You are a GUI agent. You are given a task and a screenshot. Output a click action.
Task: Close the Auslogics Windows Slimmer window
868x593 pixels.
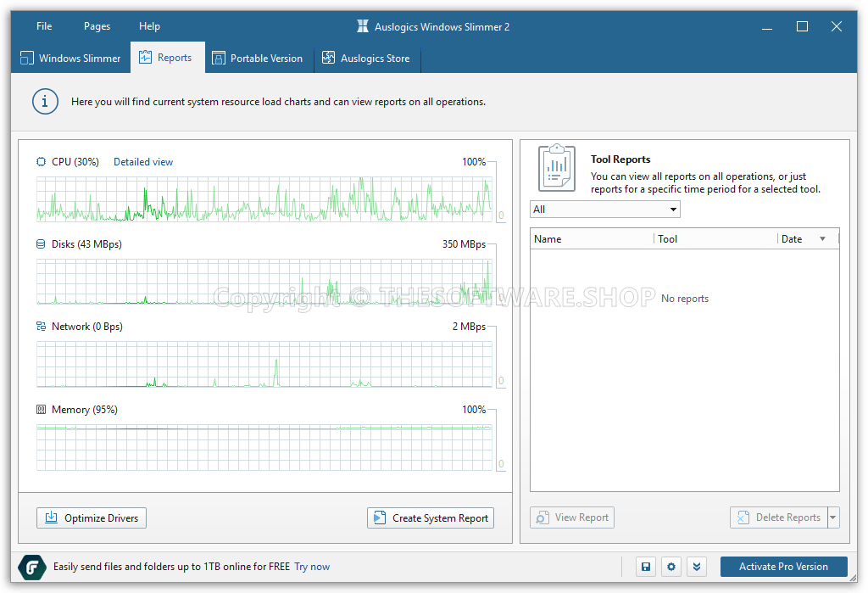click(x=837, y=26)
